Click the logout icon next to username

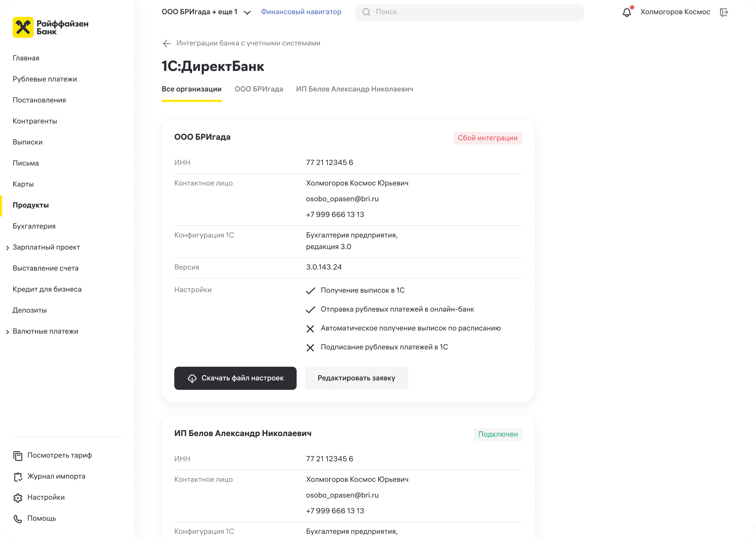point(724,12)
